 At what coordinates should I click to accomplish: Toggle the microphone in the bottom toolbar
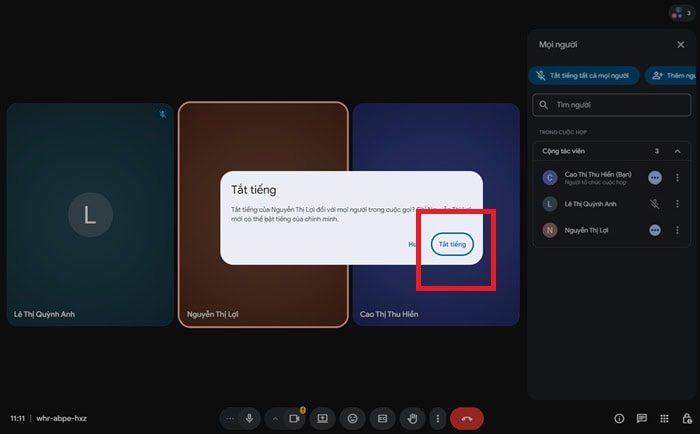point(250,418)
